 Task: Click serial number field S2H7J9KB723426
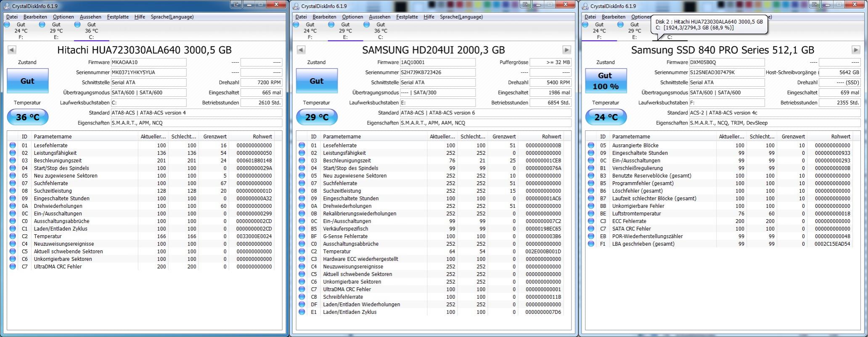438,72
